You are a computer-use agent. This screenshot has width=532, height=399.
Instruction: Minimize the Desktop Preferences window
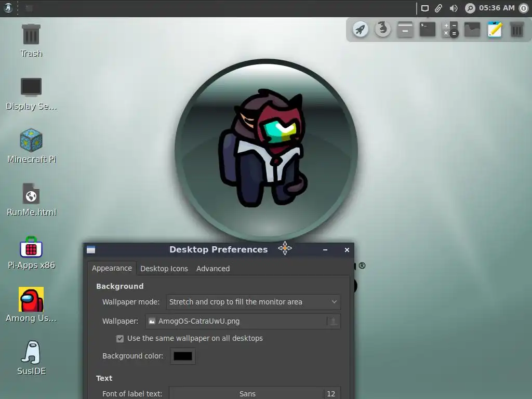click(325, 250)
